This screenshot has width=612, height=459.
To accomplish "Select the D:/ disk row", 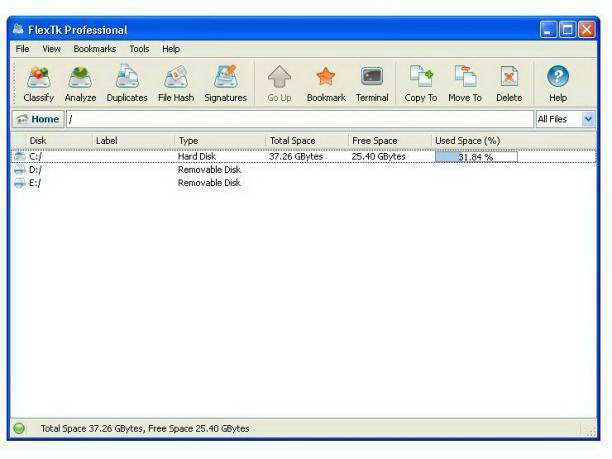I will click(304, 169).
